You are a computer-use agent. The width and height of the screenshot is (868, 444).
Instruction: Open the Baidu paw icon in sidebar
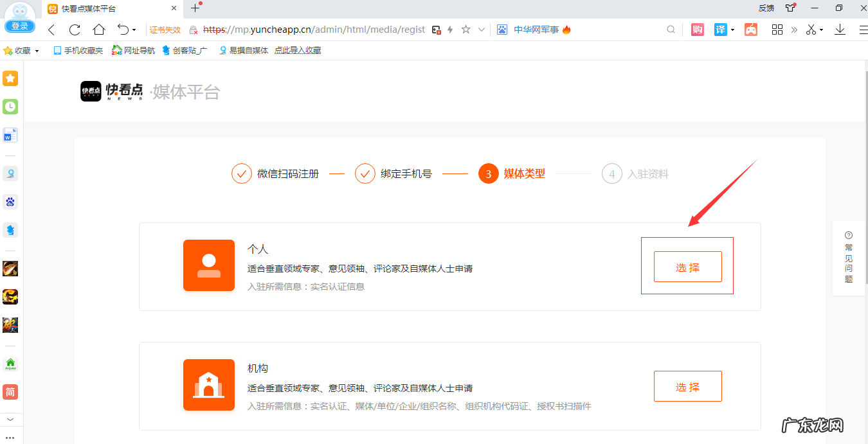10,202
